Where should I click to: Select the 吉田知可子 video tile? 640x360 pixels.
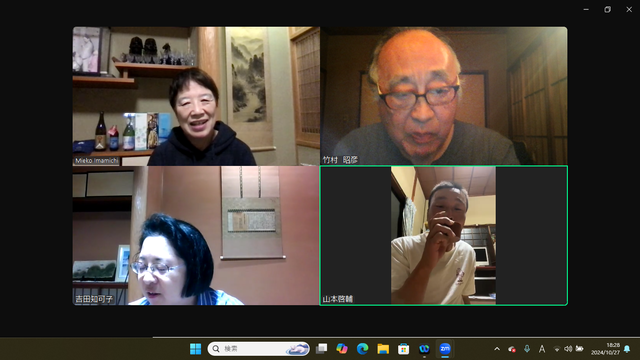coord(196,236)
